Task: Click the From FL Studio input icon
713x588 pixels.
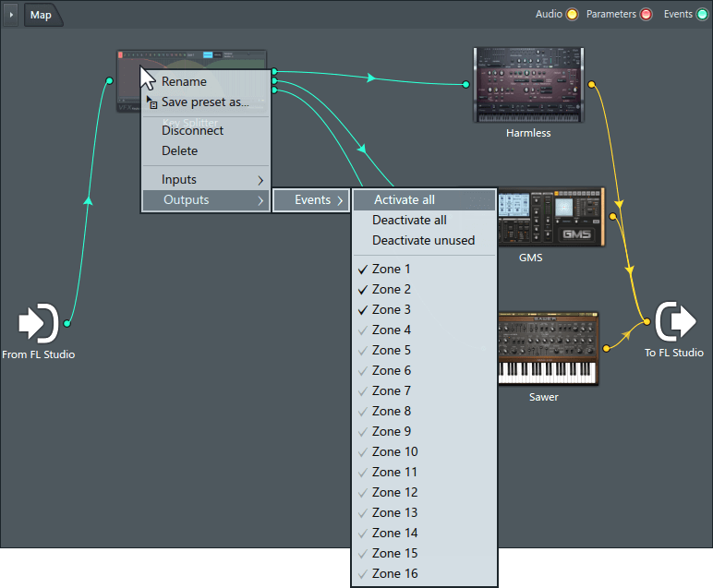Action: pos(39,324)
